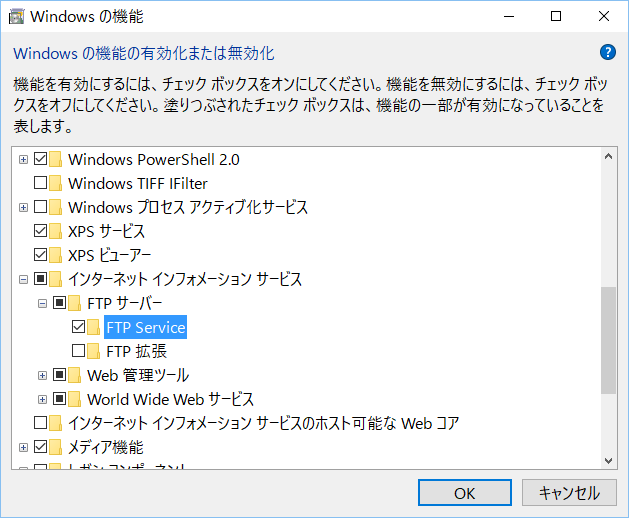Expand Windows PowerShell 2.0 node

[23, 160]
